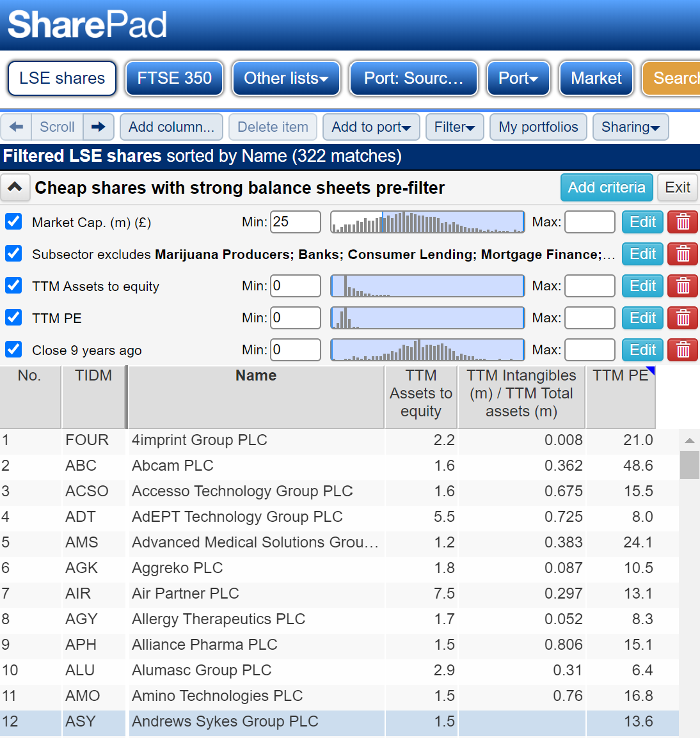This screenshot has height=738, width=700.
Task: Sort by the Name column header
Action: (x=256, y=397)
